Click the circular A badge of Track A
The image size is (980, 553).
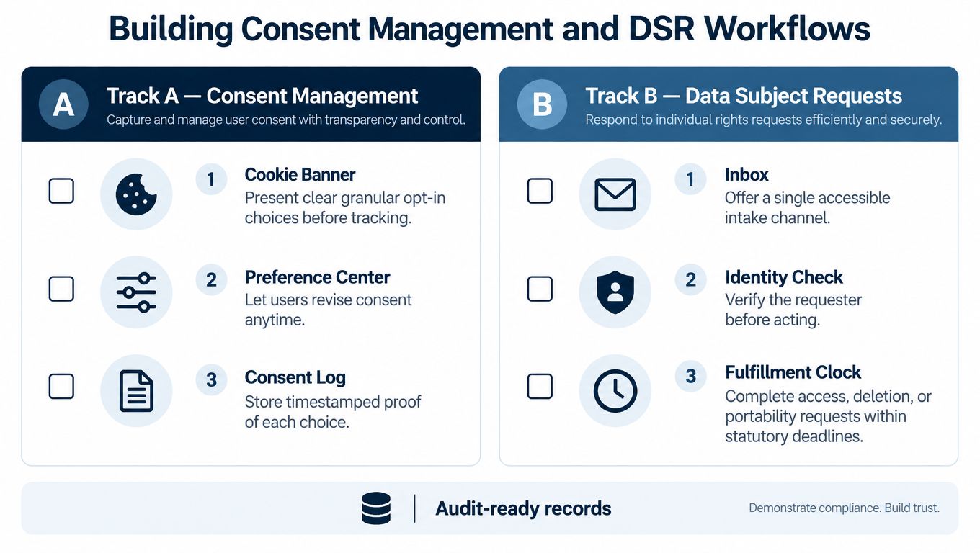coord(63,104)
